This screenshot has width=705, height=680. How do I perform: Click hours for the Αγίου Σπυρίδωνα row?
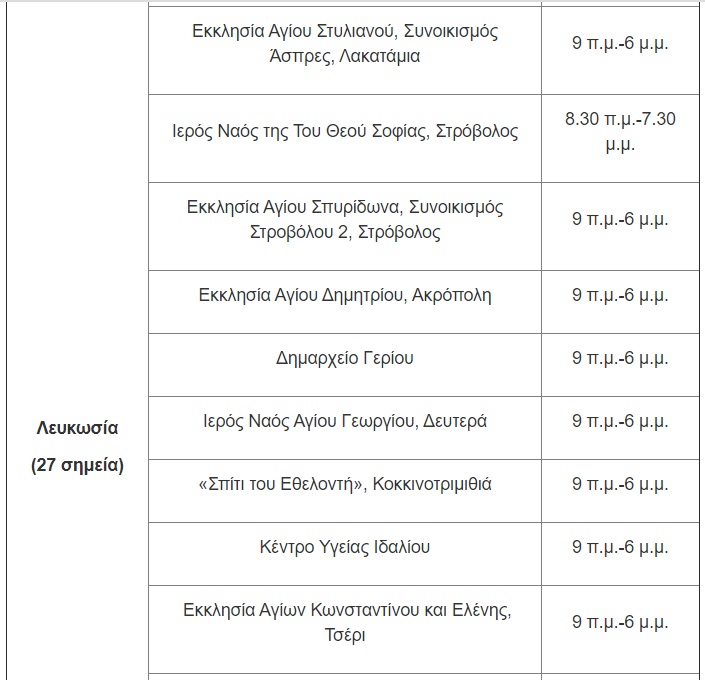[x=620, y=219]
